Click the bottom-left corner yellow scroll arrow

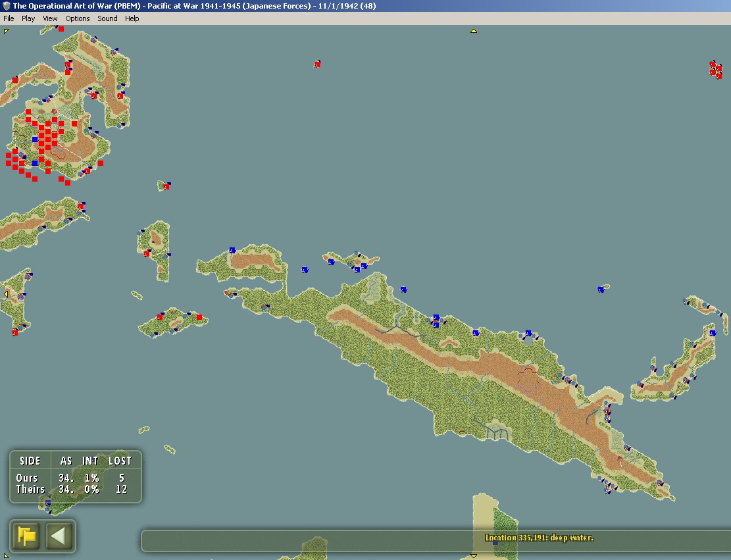(6, 556)
